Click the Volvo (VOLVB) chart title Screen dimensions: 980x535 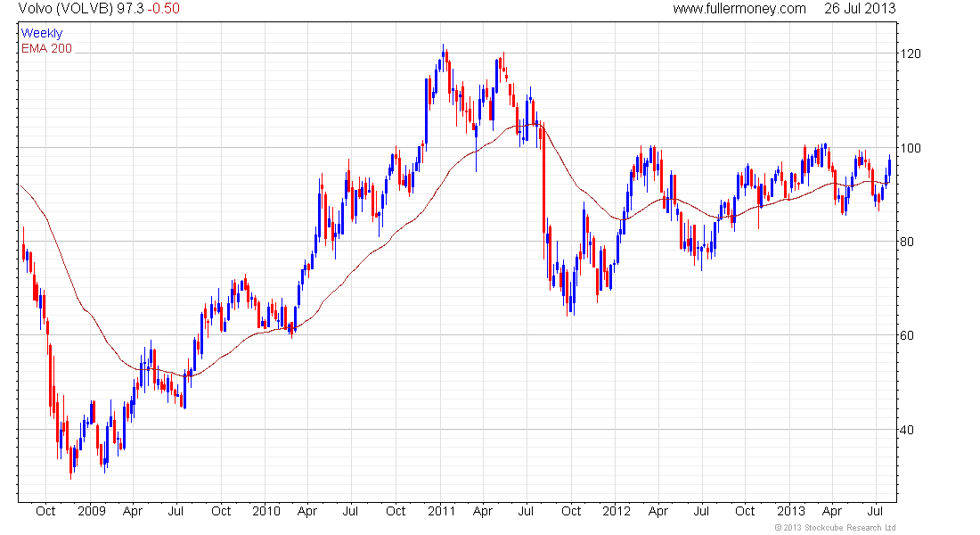[66, 9]
